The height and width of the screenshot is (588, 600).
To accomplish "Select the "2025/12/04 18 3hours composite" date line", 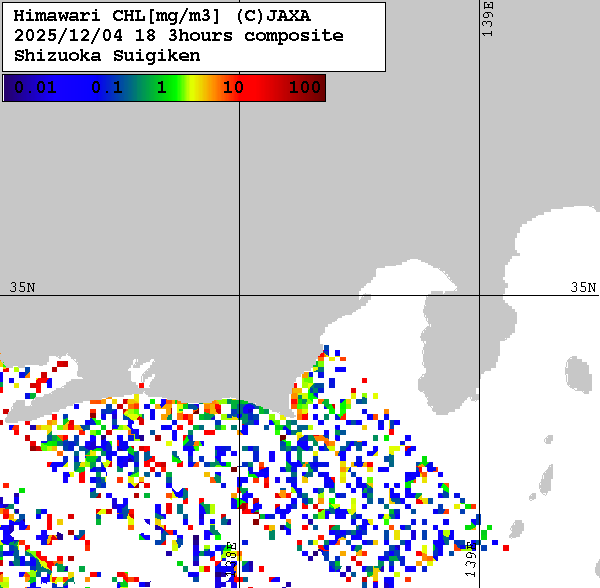I will [179, 36].
